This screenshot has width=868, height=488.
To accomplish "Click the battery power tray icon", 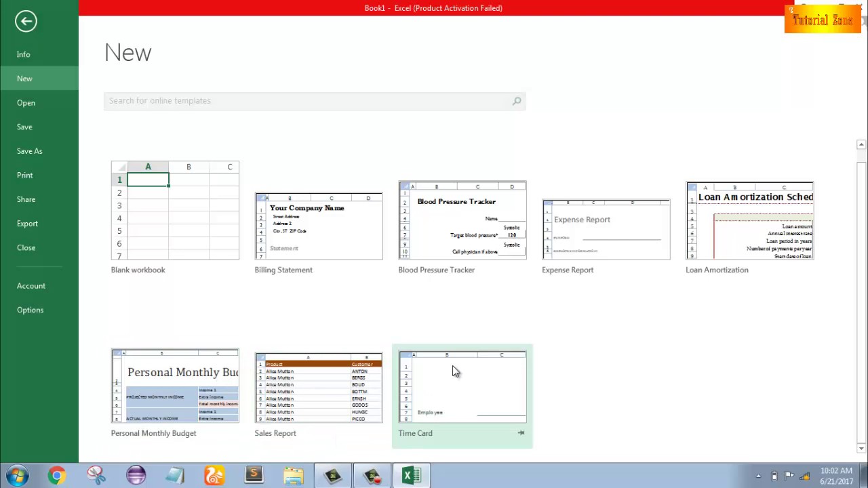I will 774,476.
